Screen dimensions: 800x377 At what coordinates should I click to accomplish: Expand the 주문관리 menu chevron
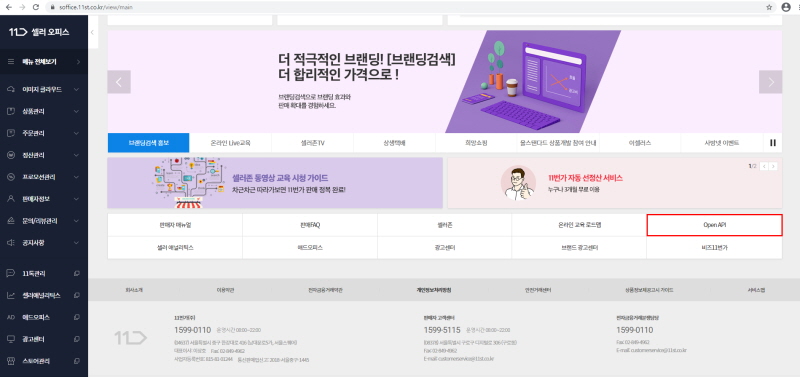click(76, 133)
